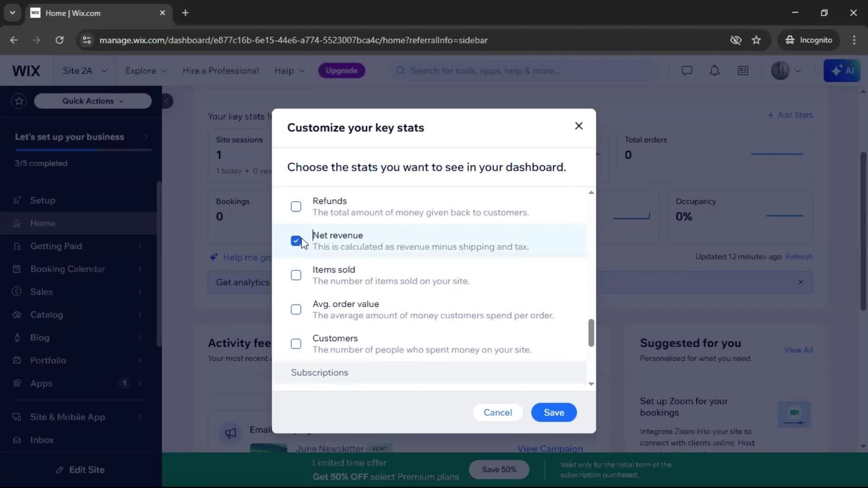The image size is (868, 488).
Task: Uncheck the Net revenue checkbox
Action: [296, 241]
